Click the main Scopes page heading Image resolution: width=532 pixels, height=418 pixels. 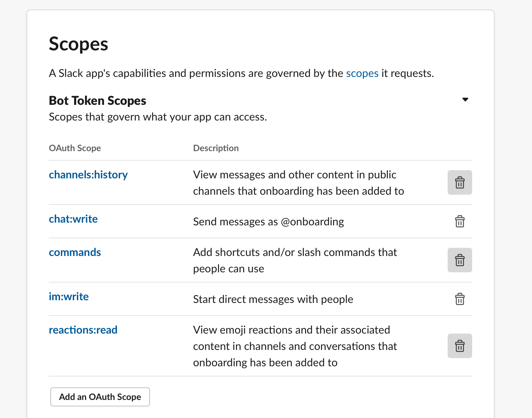pyautogui.click(x=79, y=44)
